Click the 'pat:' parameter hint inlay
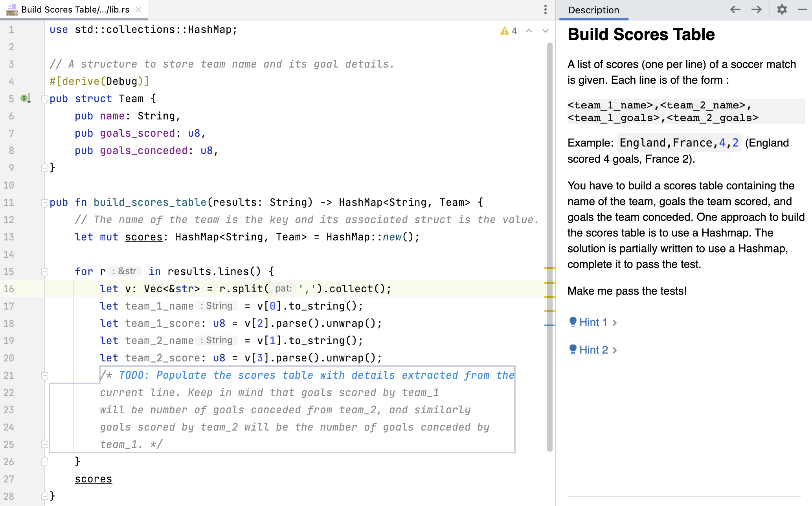 pyautogui.click(x=283, y=289)
